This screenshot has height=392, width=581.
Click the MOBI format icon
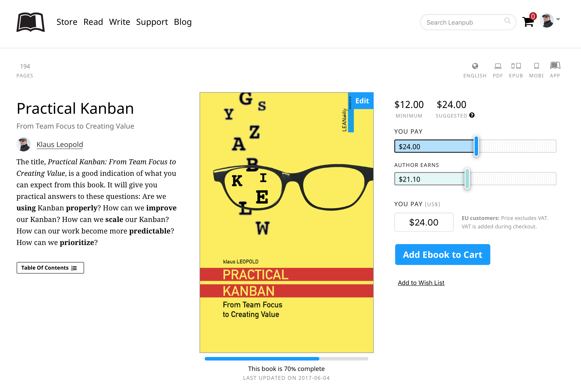coord(536,66)
